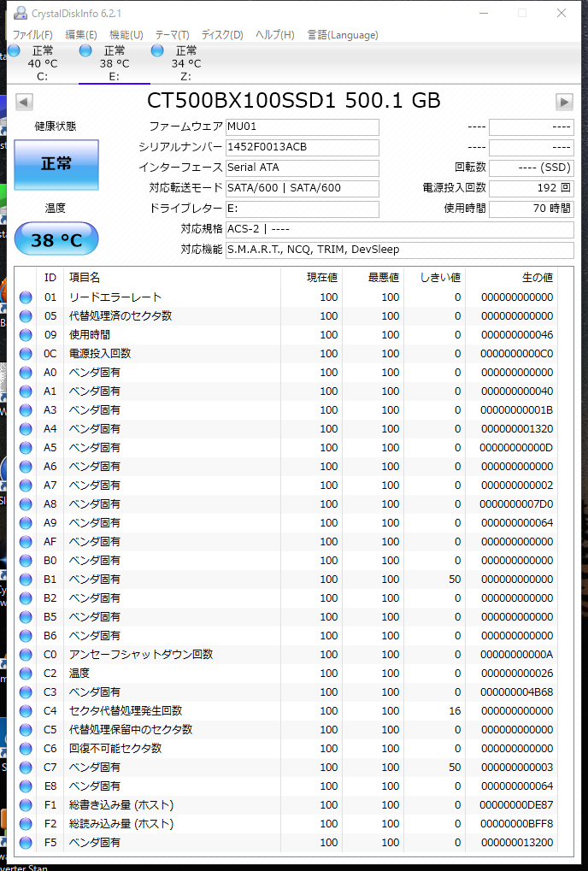The height and width of the screenshot is (871, 588).
Task: Click the drive letter field E:
Action: click(302, 209)
